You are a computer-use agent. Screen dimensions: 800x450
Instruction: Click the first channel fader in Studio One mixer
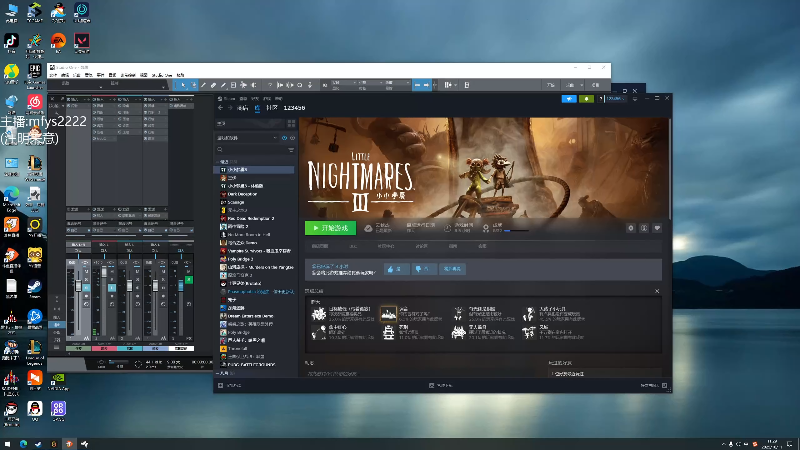pos(79,286)
